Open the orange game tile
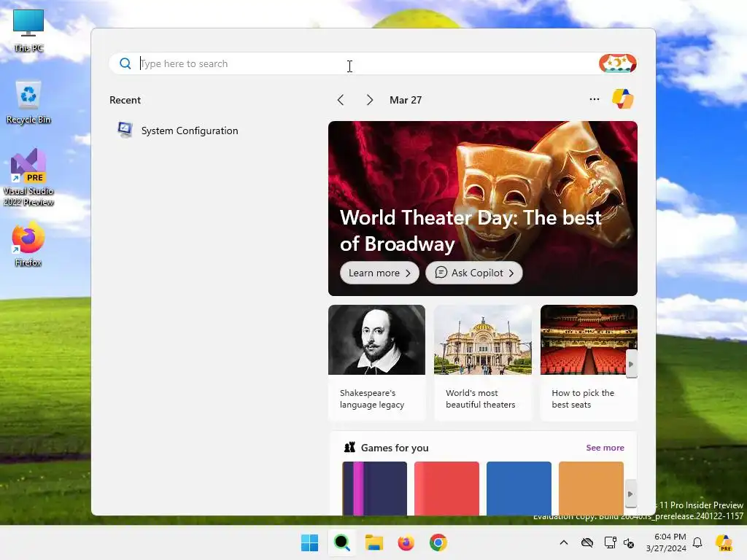The height and width of the screenshot is (560, 747). point(591,488)
